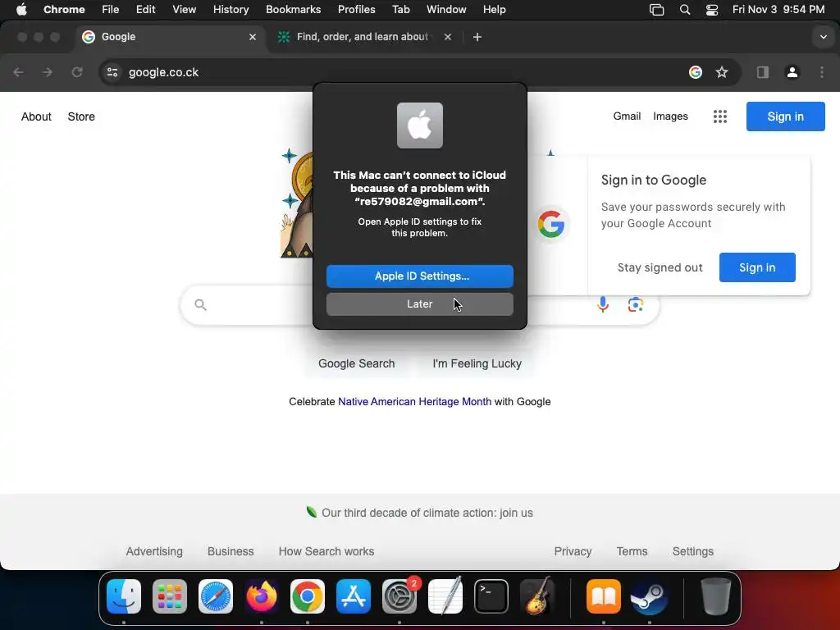Image resolution: width=840 pixels, height=630 pixels.
Task: Launch GarageBand from the Dock
Action: coord(537,596)
